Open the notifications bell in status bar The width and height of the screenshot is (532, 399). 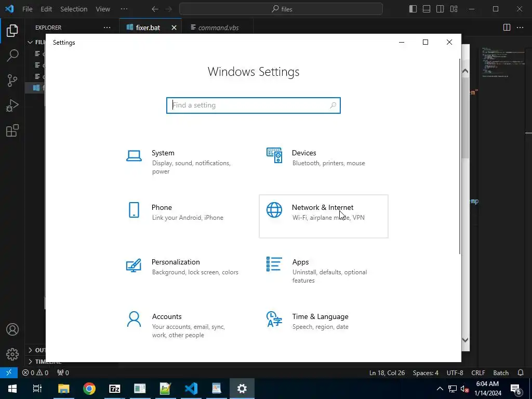point(521,373)
